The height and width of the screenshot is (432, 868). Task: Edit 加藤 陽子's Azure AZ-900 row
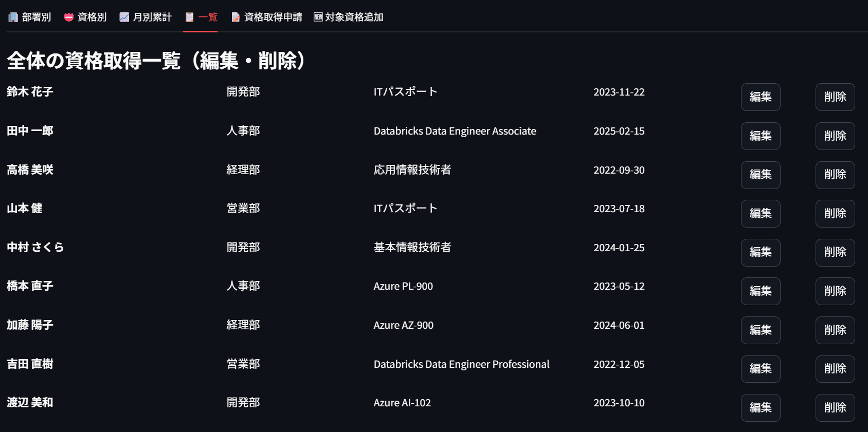click(x=761, y=330)
